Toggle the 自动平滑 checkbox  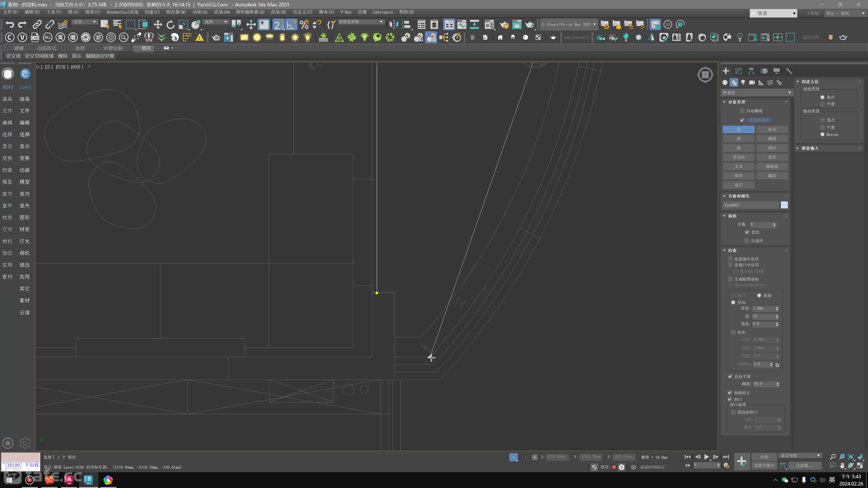point(730,377)
